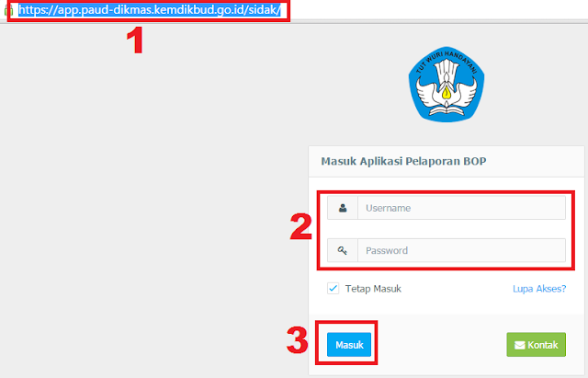Screen dimensions: 588x378
Task: Click the Masuk Aplikasi Pelaporan BOP heading
Action: point(404,162)
